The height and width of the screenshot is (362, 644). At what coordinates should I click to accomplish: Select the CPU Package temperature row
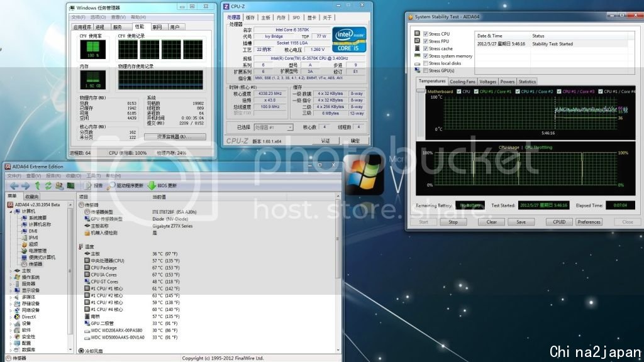(x=209, y=268)
